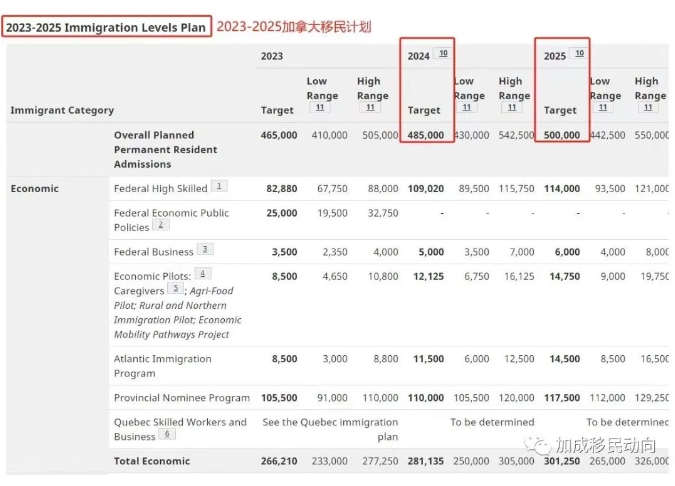Open footnote 4 next to Economic Pilots

(x=202, y=274)
